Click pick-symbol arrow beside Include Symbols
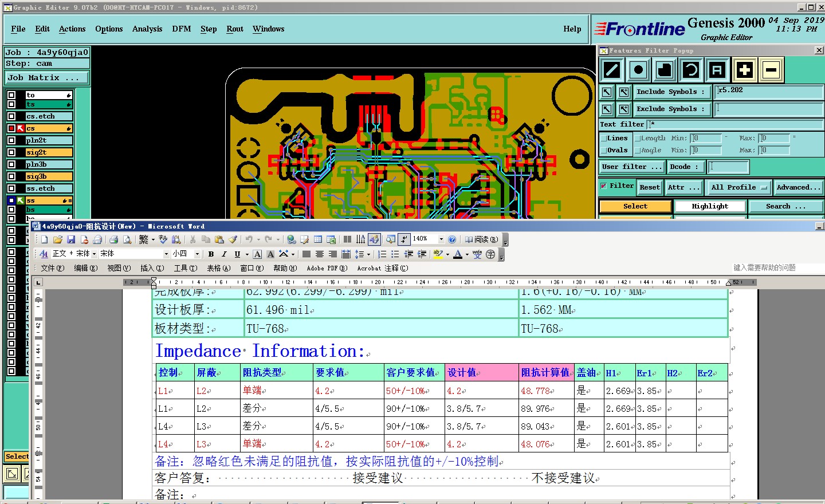 [607, 92]
